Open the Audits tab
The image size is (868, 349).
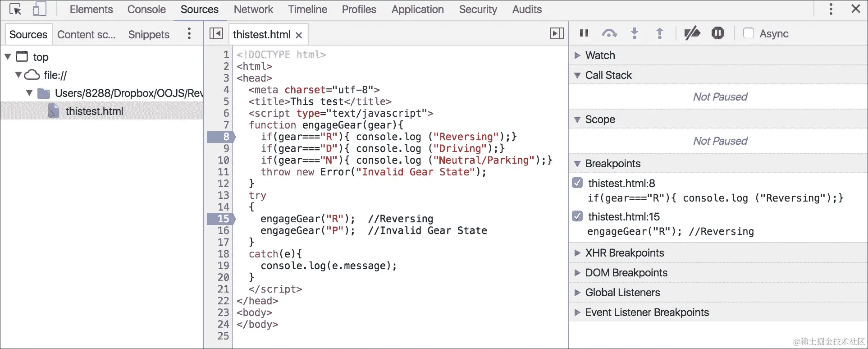(x=527, y=9)
